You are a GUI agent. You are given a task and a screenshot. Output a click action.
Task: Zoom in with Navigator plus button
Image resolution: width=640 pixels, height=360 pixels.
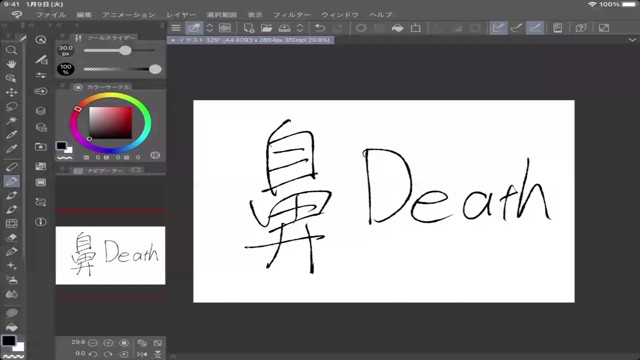[108, 343]
